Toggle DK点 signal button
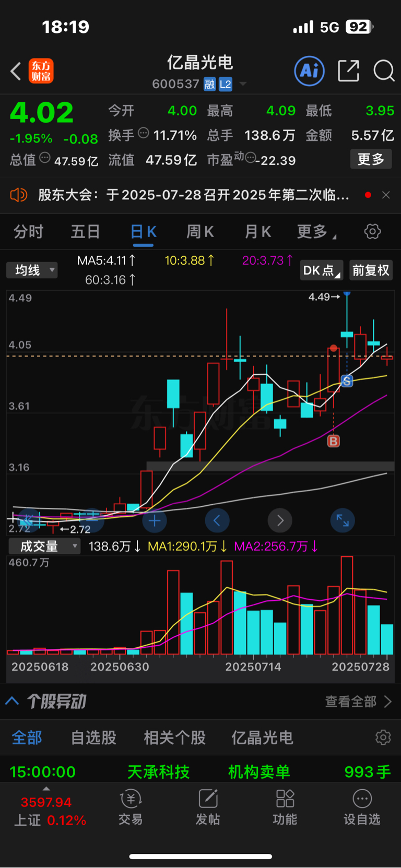The height and width of the screenshot is (868, 401). point(321,270)
